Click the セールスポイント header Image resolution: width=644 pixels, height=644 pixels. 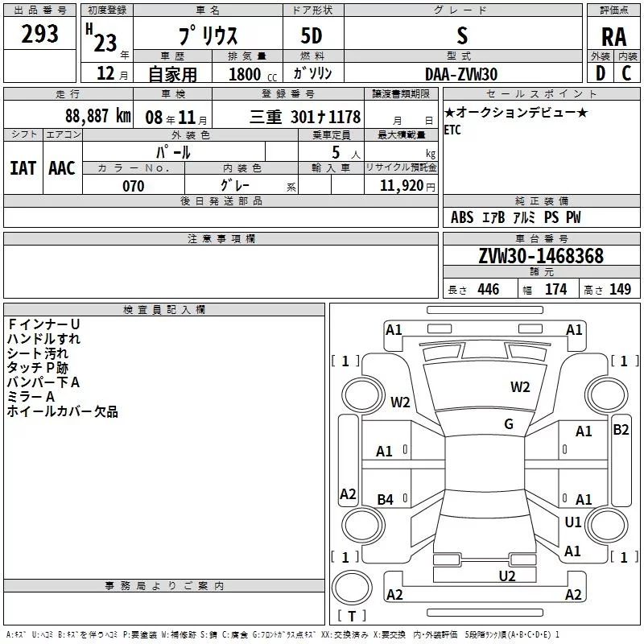point(541,94)
